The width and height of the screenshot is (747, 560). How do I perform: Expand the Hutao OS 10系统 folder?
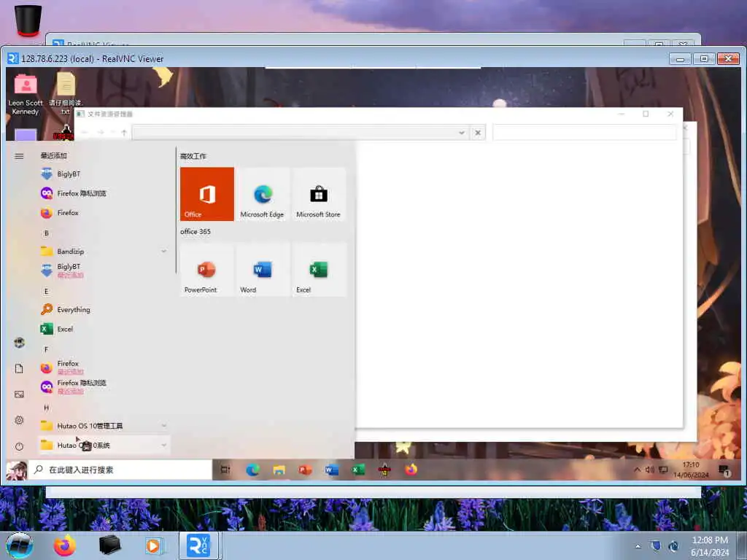(104, 446)
